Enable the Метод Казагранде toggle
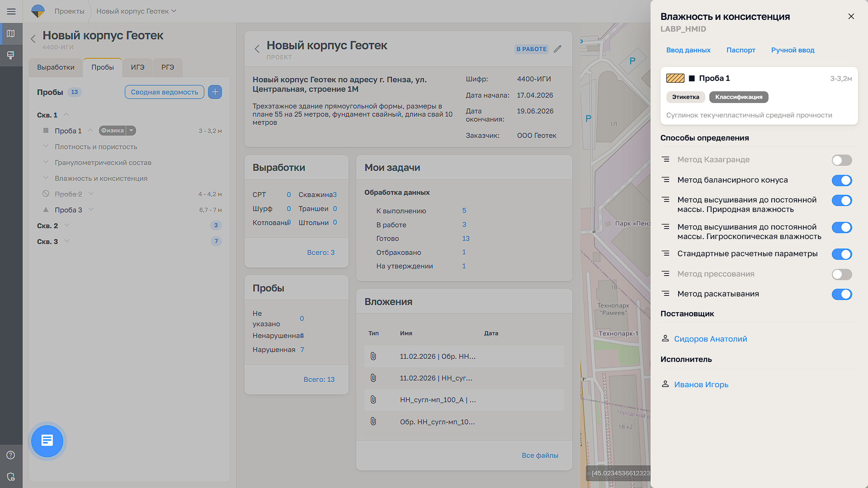868x488 pixels. click(841, 160)
